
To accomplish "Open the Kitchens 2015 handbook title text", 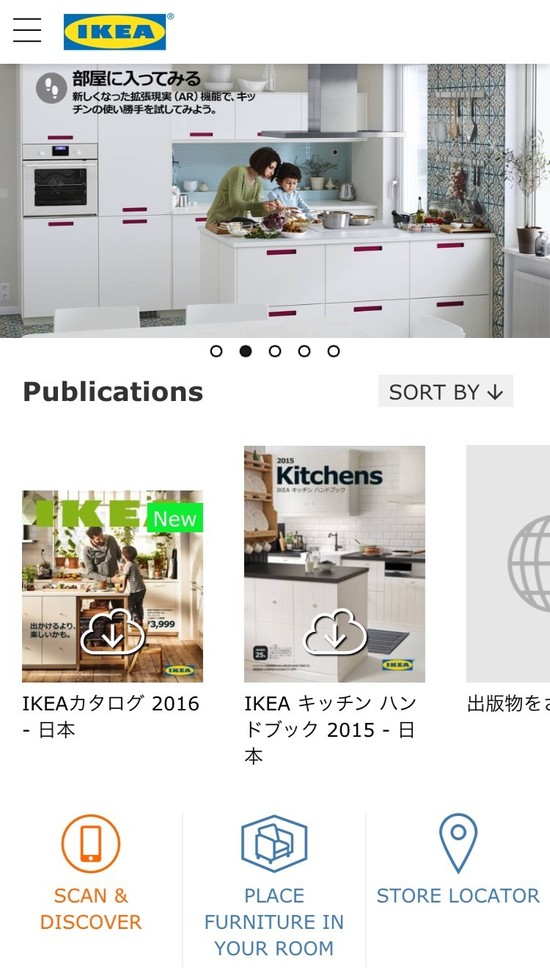I will [x=330, y=730].
